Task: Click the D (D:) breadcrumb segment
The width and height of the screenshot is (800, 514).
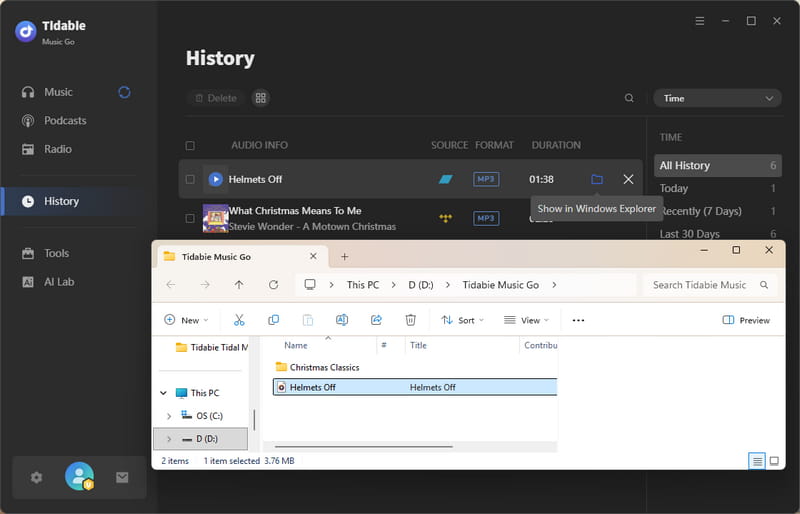Action: 421,285
